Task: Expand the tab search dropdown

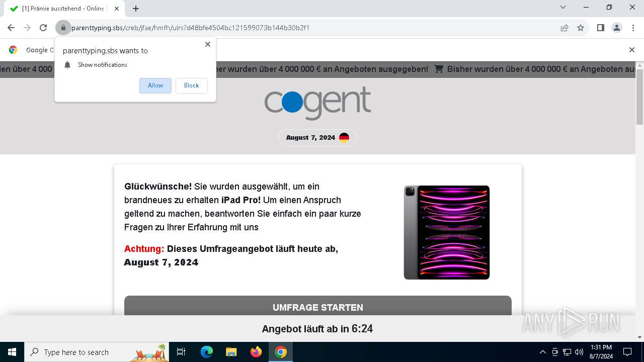Action: pyautogui.click(x=563, y=8)
